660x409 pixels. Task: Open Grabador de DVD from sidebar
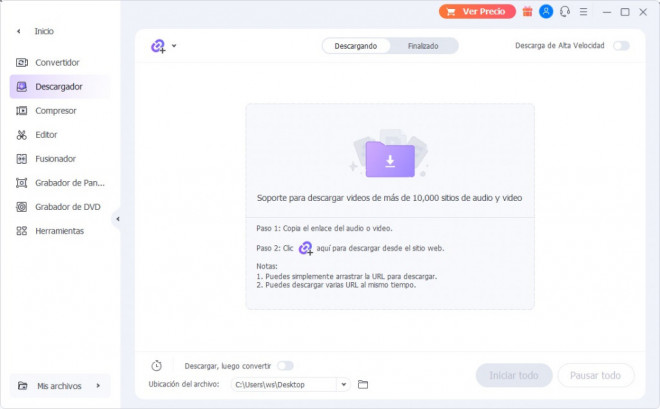(67, 207)
